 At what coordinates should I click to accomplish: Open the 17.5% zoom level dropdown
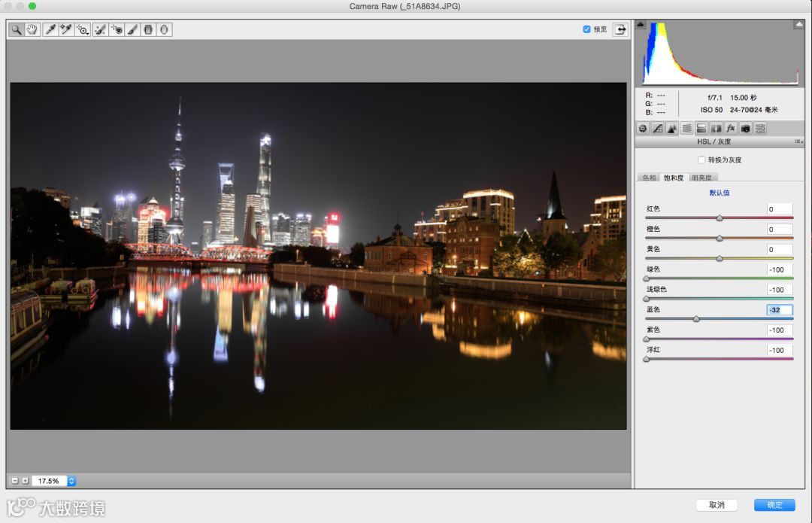[x=71, y=481]
